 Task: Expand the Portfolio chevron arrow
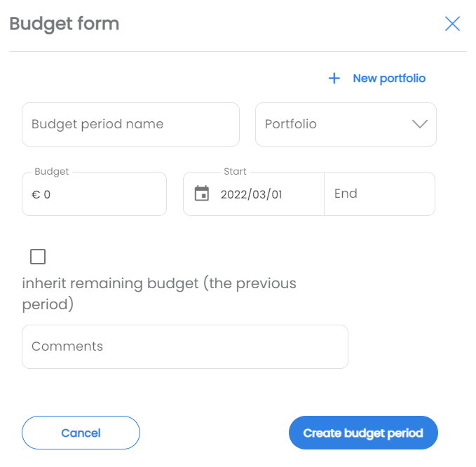coord(420,124)
